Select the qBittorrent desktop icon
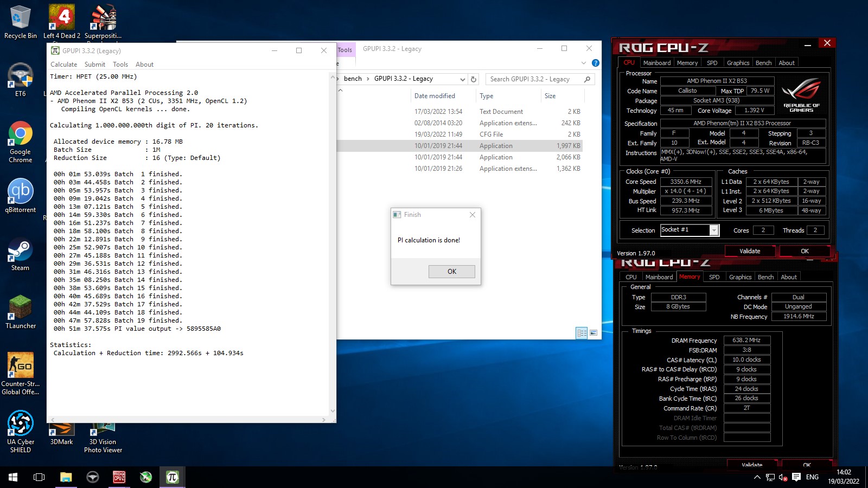868x488 pixels. [20, 196]
